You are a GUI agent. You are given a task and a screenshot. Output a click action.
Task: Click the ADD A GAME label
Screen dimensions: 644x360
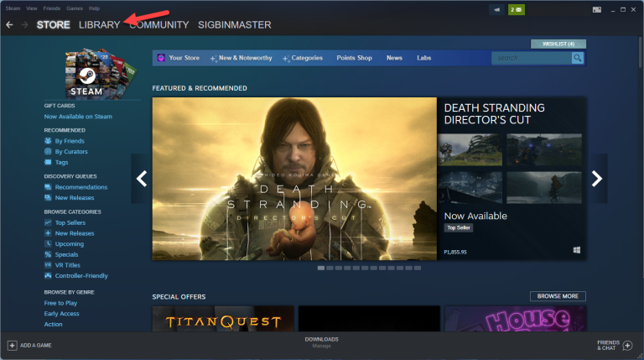coord(36,345)
